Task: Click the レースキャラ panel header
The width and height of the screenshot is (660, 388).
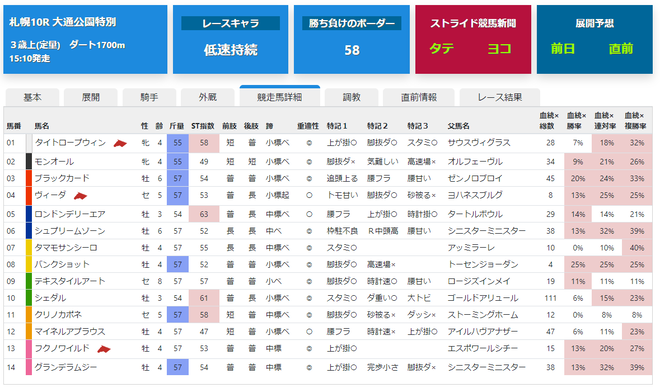Action: (x=230, y=23)
